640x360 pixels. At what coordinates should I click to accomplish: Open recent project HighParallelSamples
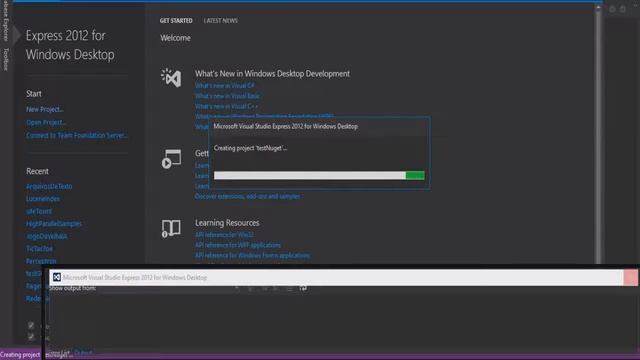tap(54, 224)
